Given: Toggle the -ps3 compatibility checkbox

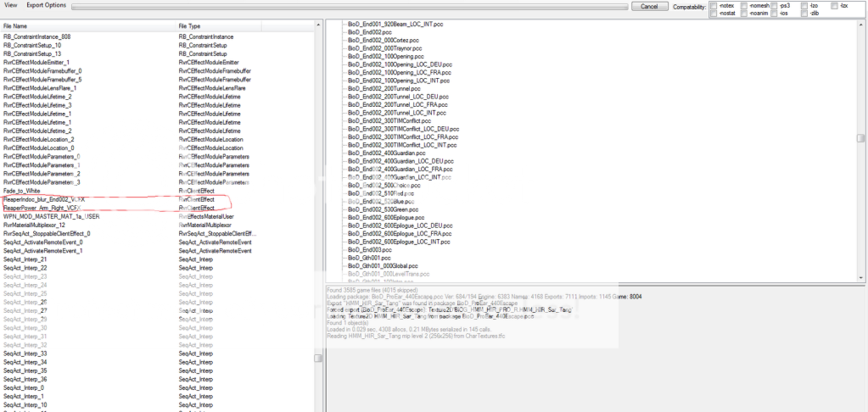Looking at the screenshot, I should coord(775,6).
